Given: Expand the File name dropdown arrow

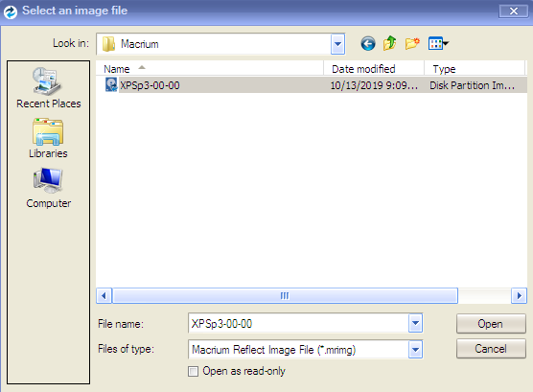Looking at the screenshot, I should [415, 323].
